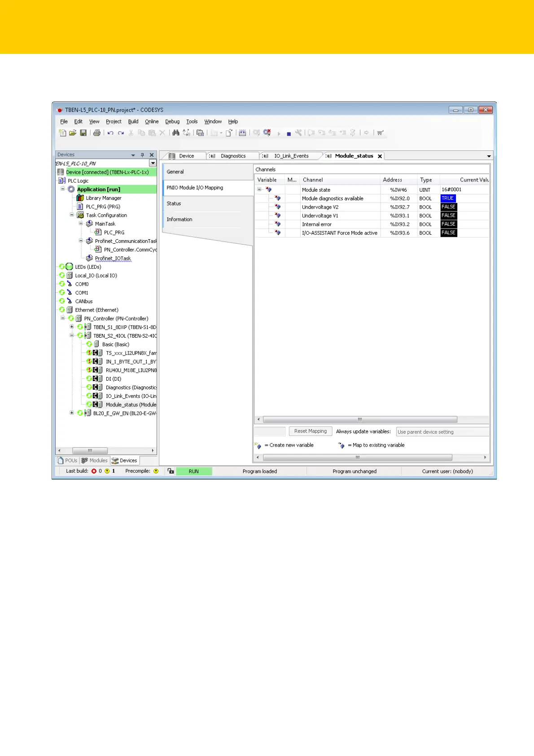
Task: Save the project with the floppy icon
Action: click(x=83, y=133)
